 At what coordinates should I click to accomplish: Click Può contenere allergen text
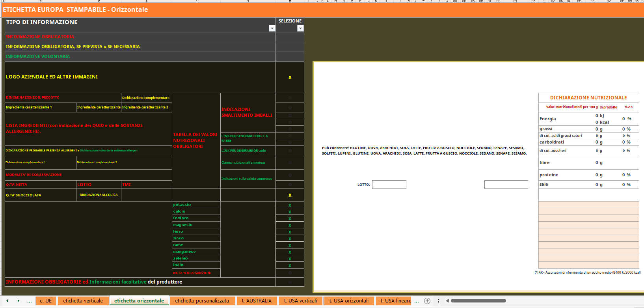click(424, 151)
